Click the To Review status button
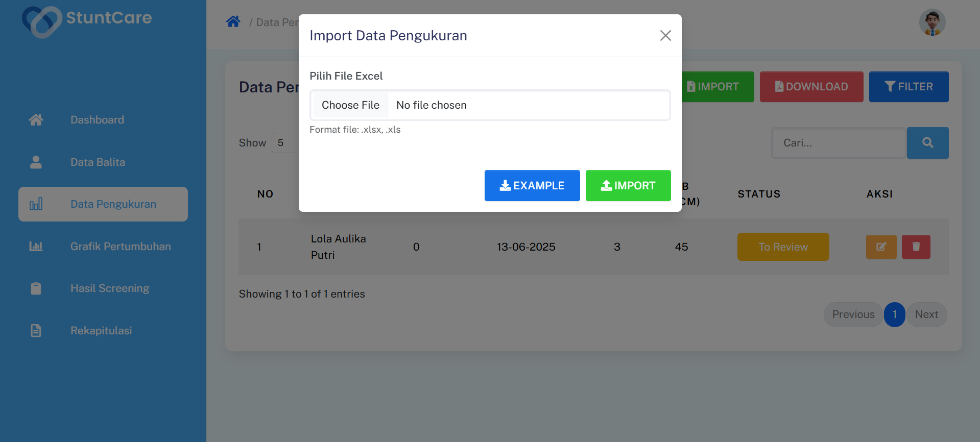The height and width of the screenshot is (442, 980). (x=783, y=247)
